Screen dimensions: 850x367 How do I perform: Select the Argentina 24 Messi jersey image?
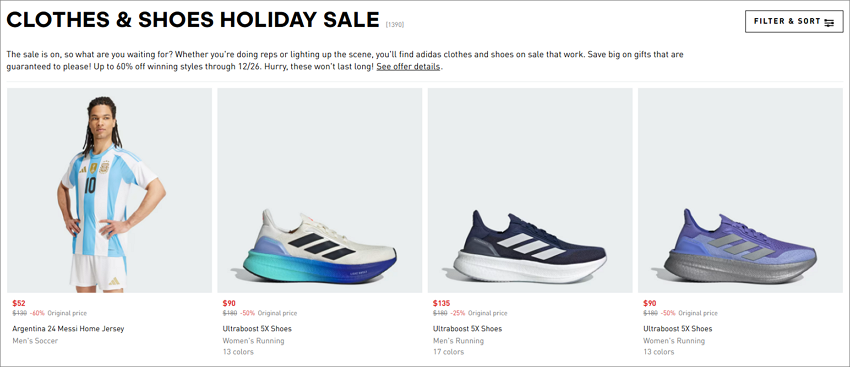coord(110,190)
